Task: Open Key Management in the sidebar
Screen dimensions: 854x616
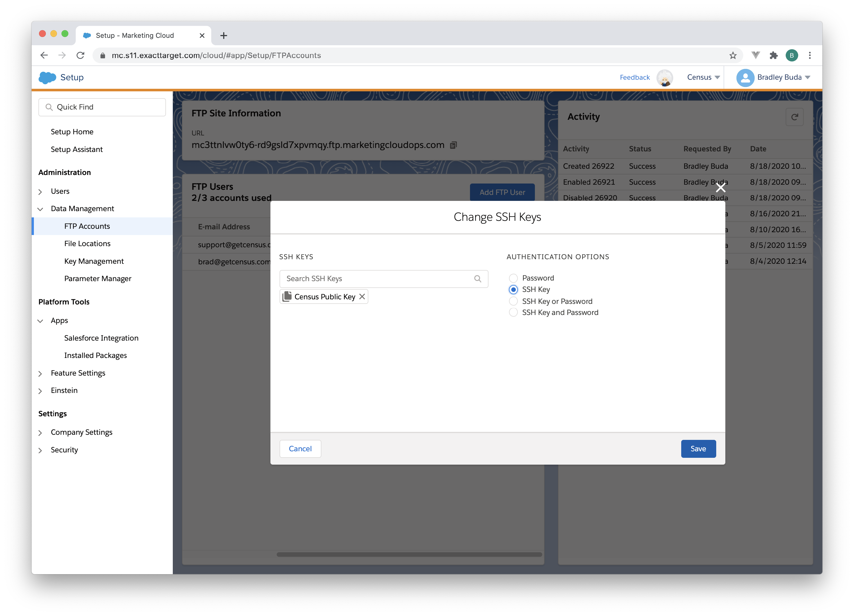Action: click(x=94, y=261)
